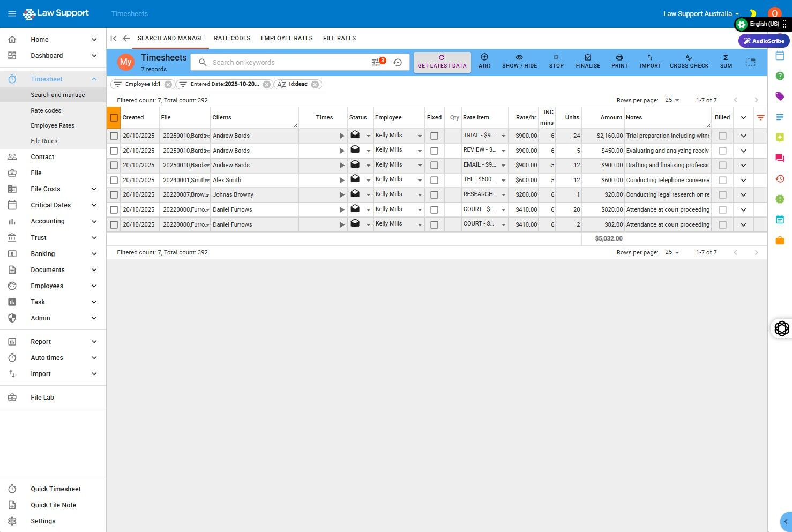Remove the Entered Date filter chip
The width and height of the screenshot is (792, 532).
click(x=267, y=84)
